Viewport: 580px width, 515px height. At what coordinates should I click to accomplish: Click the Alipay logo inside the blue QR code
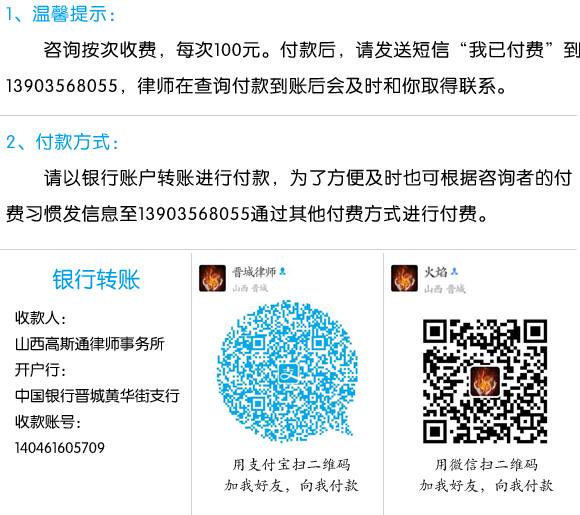pos(290,373)
